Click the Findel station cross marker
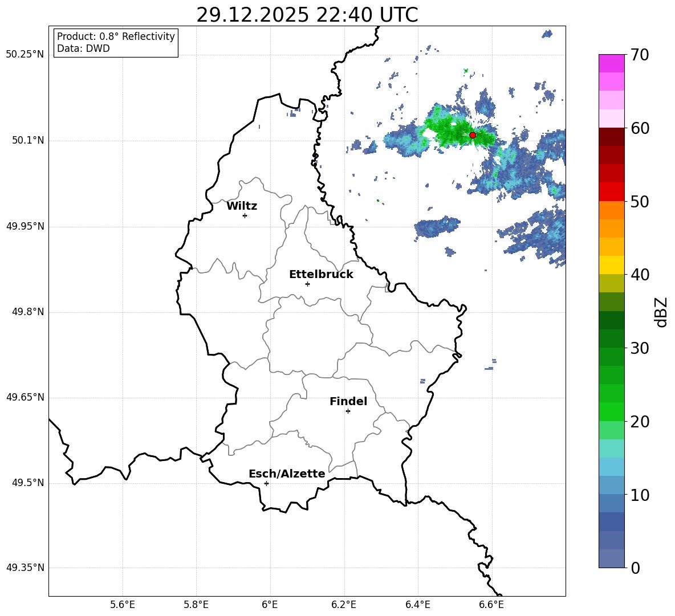Viewport: 675px width, 616px height. [348, 411]
